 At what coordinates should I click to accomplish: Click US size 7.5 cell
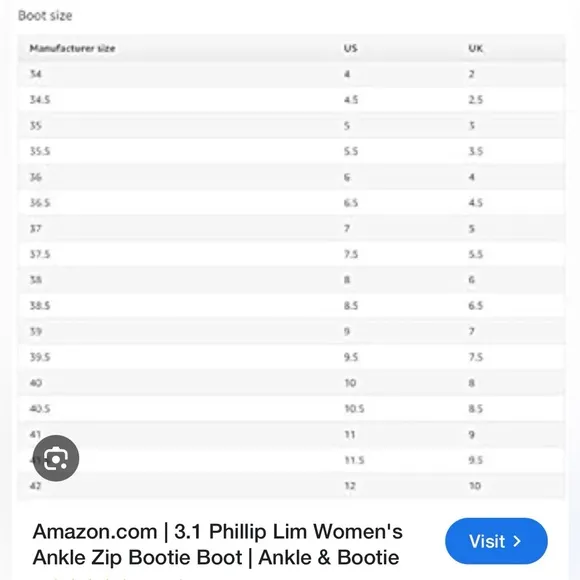351,254
